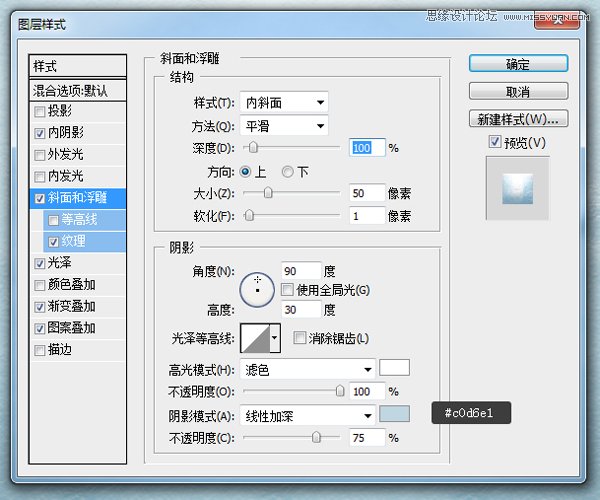Enable the 投影 drop shadow checkbox
Screen dimensions: 600x500
[39, 112]
